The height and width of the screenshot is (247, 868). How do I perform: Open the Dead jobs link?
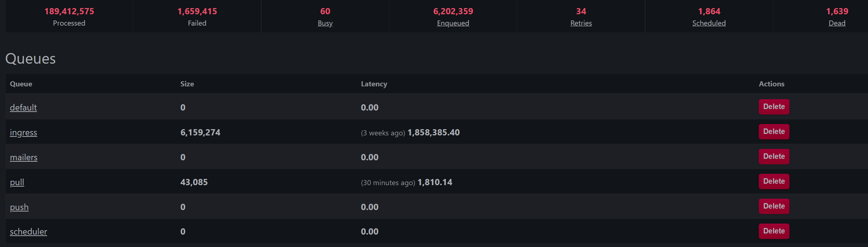(x=837, y=23)
